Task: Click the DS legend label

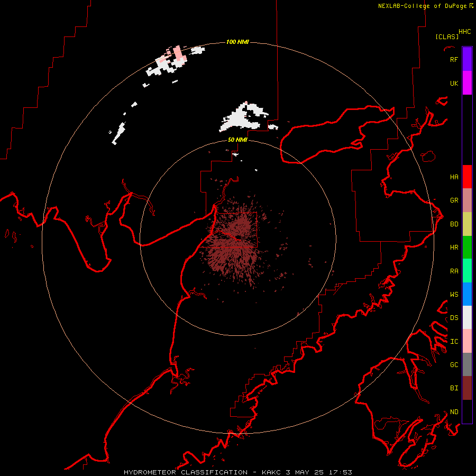Action: pyautogui.click(x=454, y=317)
